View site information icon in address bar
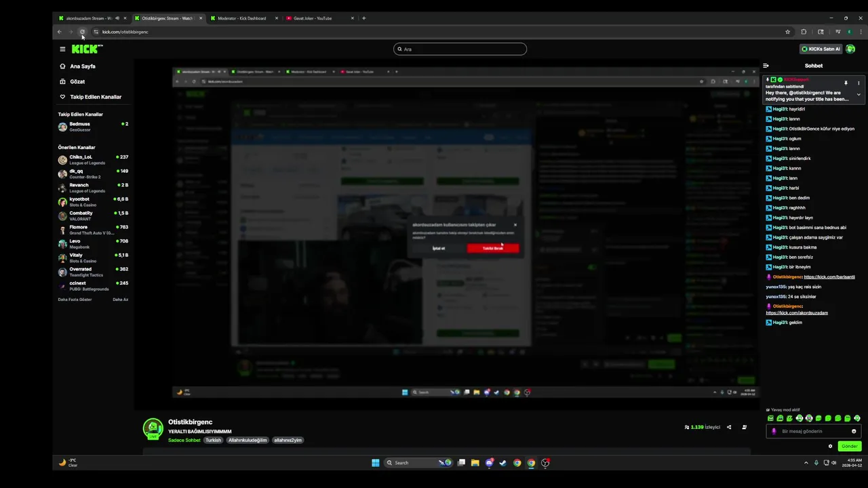 [96, 32]
